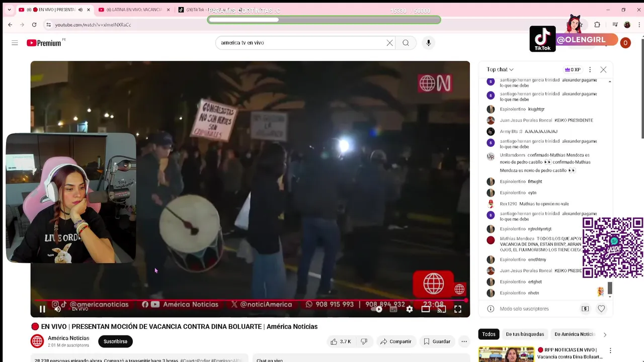
Task: Mute the tab via speaker icon
Action: 80,10
